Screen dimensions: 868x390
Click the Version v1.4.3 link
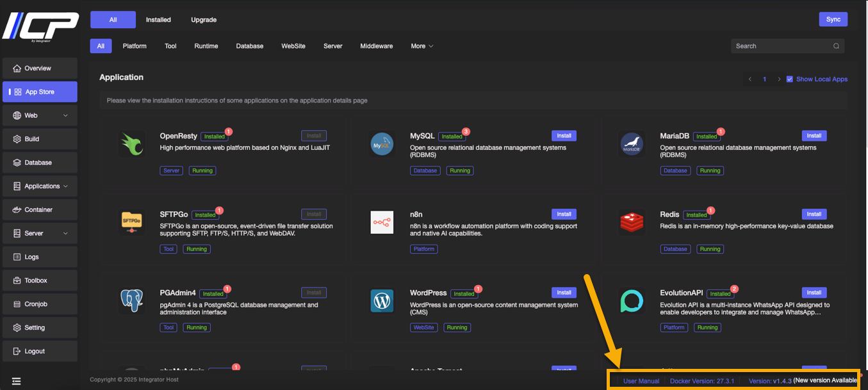pyautogui.click(x=770, y=381)
